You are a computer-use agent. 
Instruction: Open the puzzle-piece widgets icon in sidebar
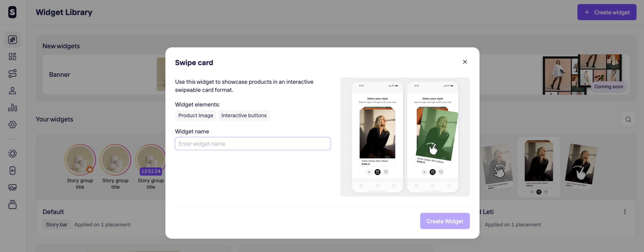coord(12,40)
